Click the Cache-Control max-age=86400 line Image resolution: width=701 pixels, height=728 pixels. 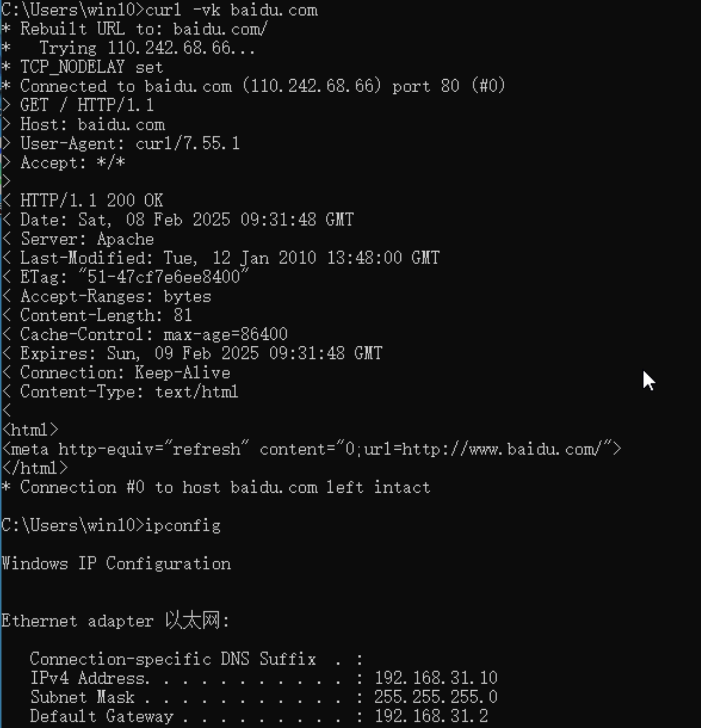pyautogui.click(x=153, y=334)
